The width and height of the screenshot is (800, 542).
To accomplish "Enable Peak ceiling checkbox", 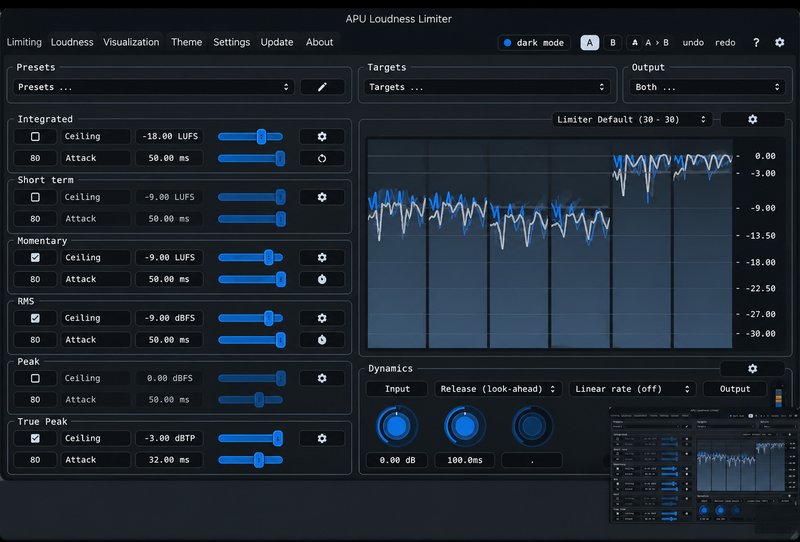I will [x=35, y=378].
